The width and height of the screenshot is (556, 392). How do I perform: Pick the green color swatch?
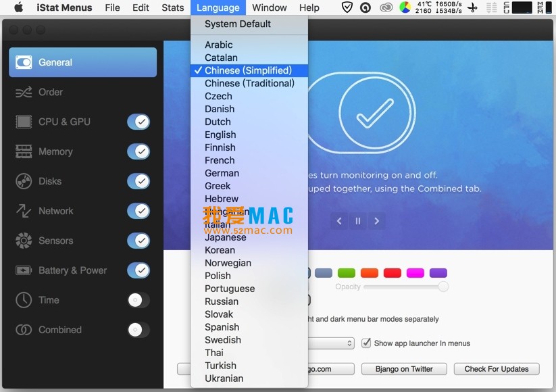pos(347,273)
